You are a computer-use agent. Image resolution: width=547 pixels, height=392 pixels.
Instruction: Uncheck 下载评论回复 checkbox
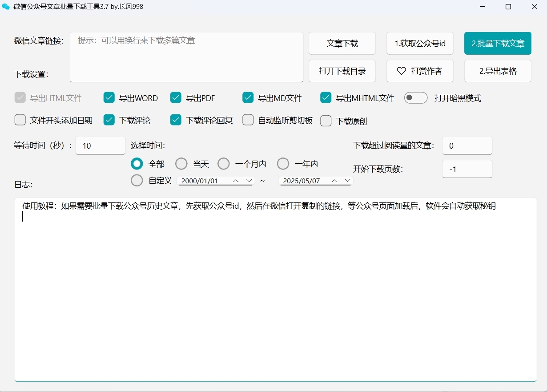(176, 120)
